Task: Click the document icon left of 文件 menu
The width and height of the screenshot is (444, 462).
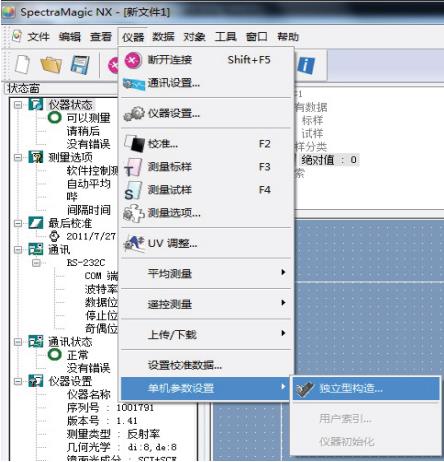Action: 17,36
